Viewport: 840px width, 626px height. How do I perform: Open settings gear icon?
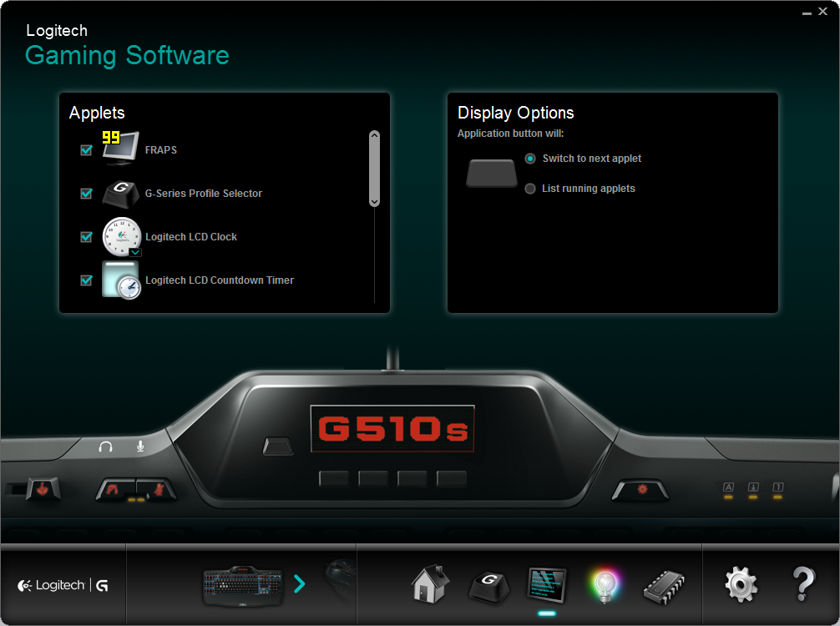741,585
